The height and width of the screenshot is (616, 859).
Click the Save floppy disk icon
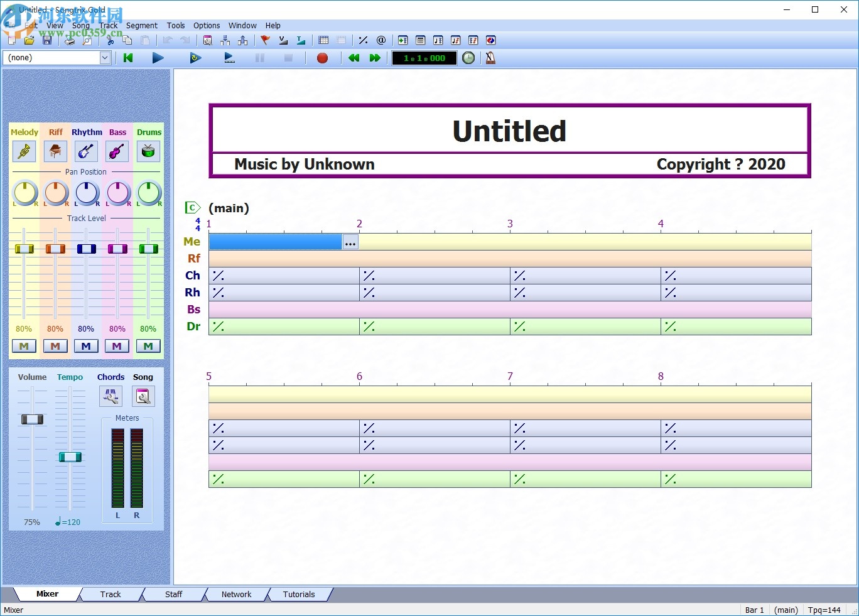point(46,40)
